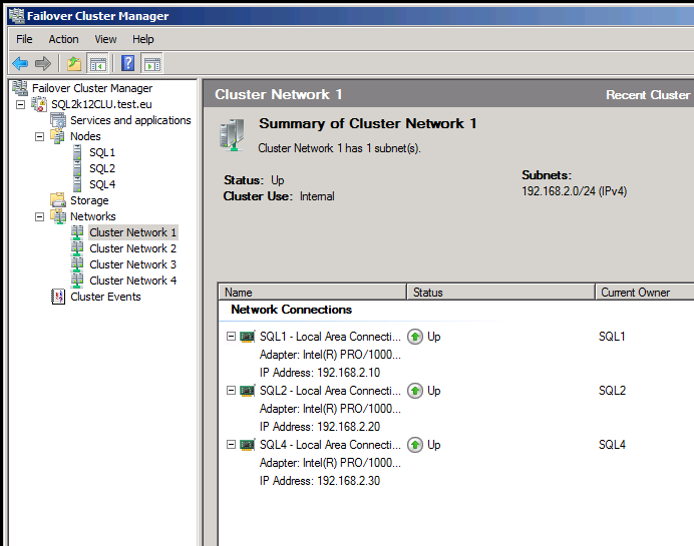Collapse the Networks tree branch
This screenshot has width=694, height=546.
[x=39, y=217]
